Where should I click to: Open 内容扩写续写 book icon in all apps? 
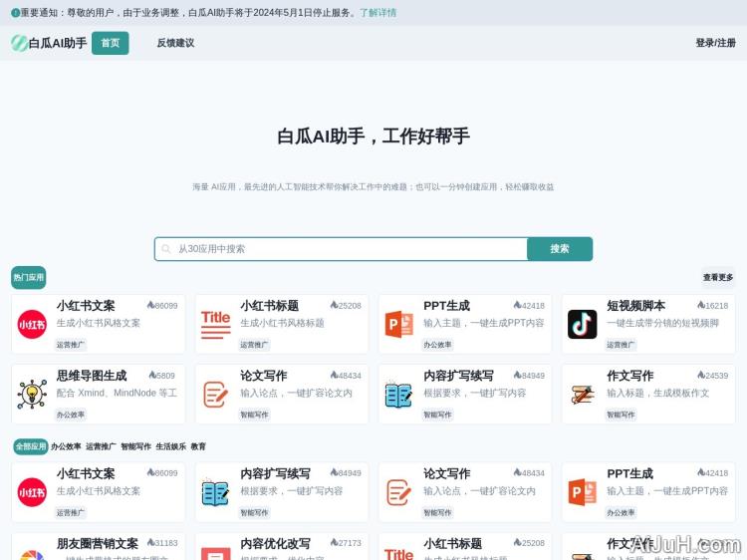click(x=215, y=492)
